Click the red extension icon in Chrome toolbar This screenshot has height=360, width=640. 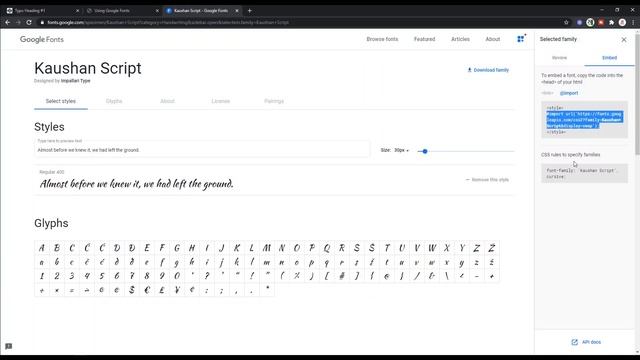coord(601,22)
